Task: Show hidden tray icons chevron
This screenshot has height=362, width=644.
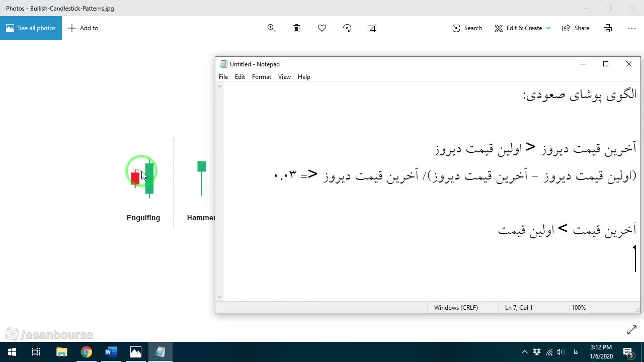Action: click(x=525, y=352)
